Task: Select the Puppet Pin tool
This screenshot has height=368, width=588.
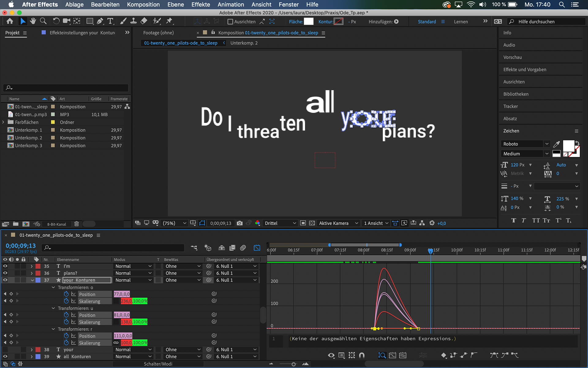Action: [169, 21]
